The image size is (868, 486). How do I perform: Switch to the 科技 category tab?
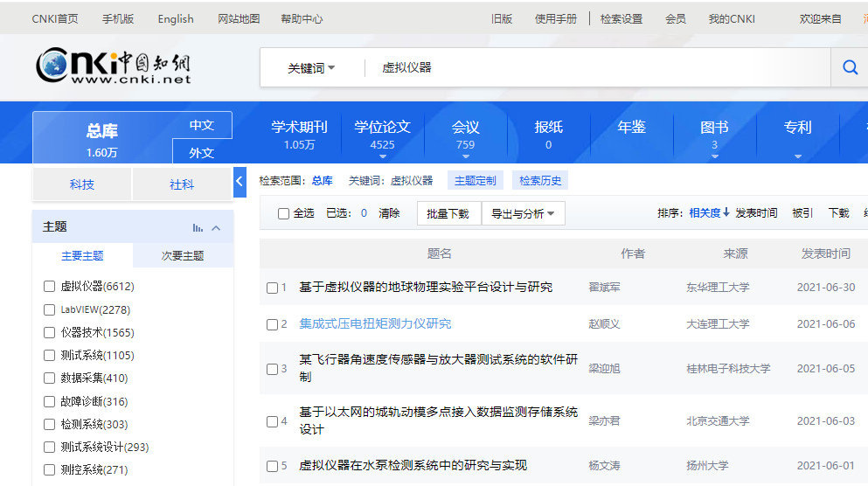[82, 184]
